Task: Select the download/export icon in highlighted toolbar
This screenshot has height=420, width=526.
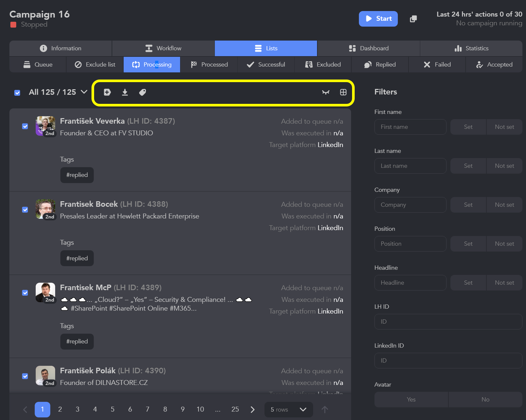Action: (125, 92)
